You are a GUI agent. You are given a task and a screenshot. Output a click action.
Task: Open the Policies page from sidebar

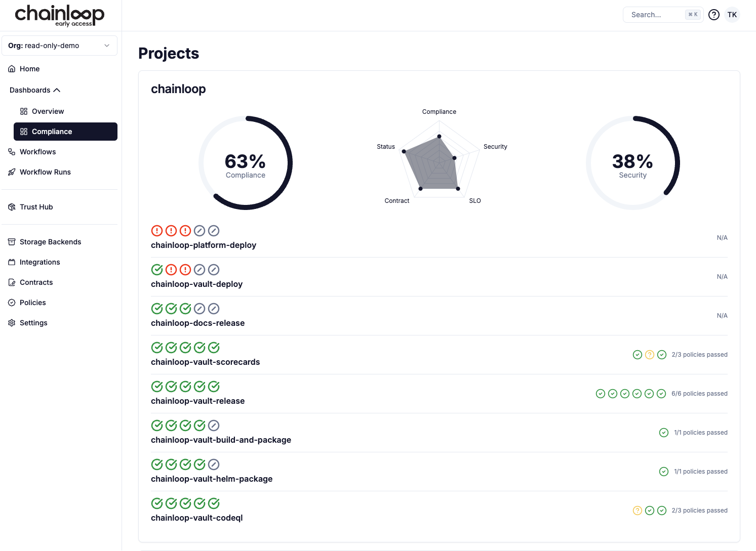pyautogui.click(x=32, y=303)
